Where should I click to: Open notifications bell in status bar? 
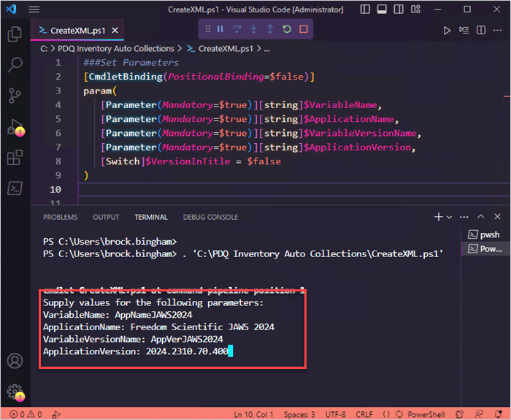[498, 414]
